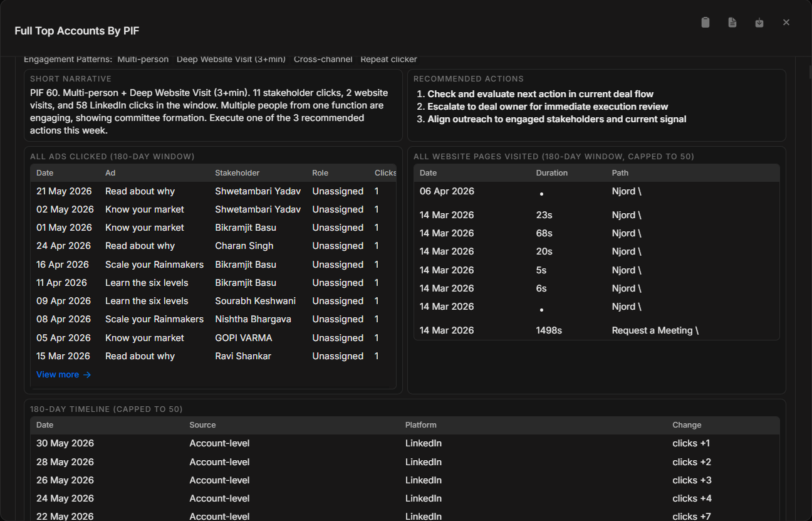Select Unassigned role in 15 Mar row
Image resolution: width=812 pixels, height=521 pixels.
click(x=338, y=356)
